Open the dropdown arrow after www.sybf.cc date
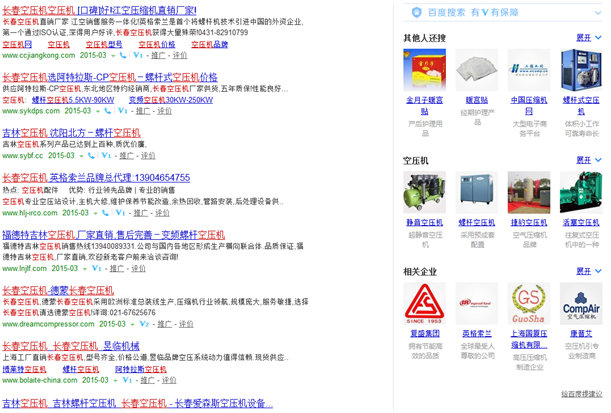The image size is (611, 413). click(x=81, y=156)
